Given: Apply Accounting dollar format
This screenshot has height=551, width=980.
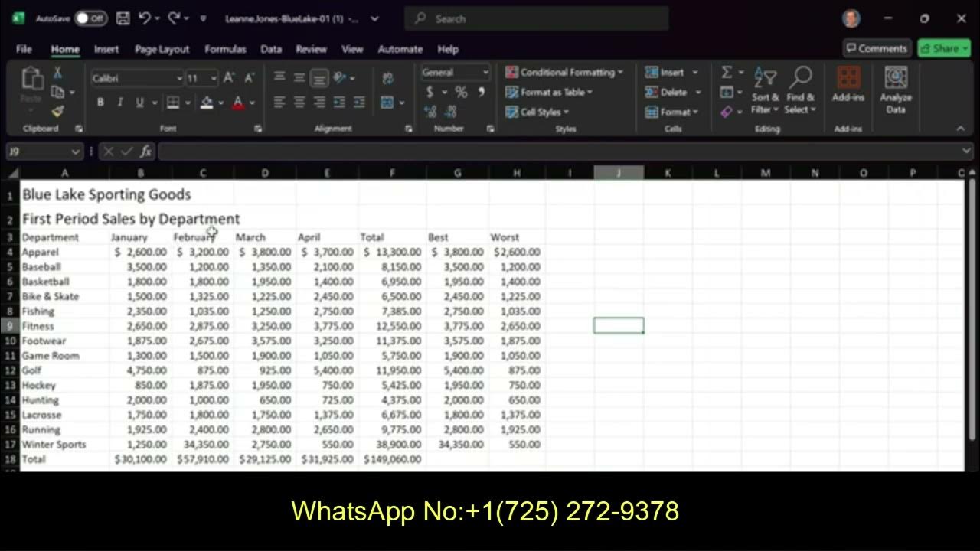Looking at the screenshot, I should tap(430, 92).
